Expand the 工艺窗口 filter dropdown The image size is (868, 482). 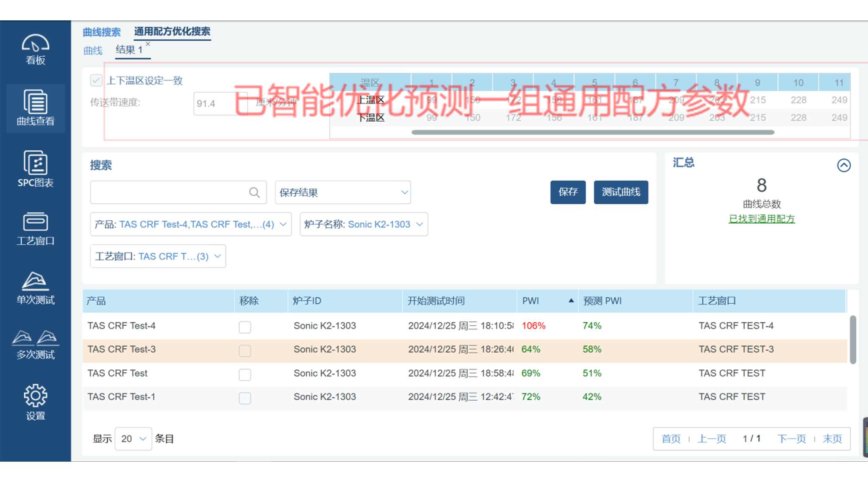(158, 256)
